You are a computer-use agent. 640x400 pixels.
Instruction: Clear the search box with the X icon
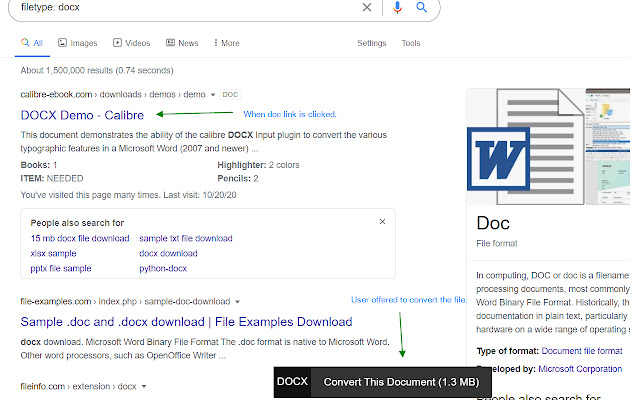[367, 7]
